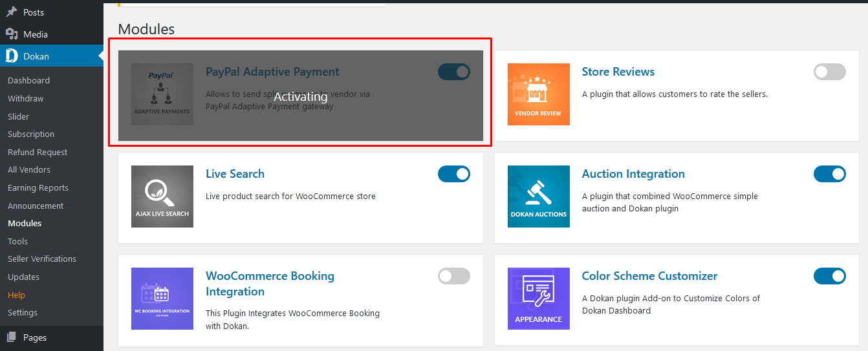Open the Slider submenu item
This screenshot has height=351, width=868.
tap(18, 116)
